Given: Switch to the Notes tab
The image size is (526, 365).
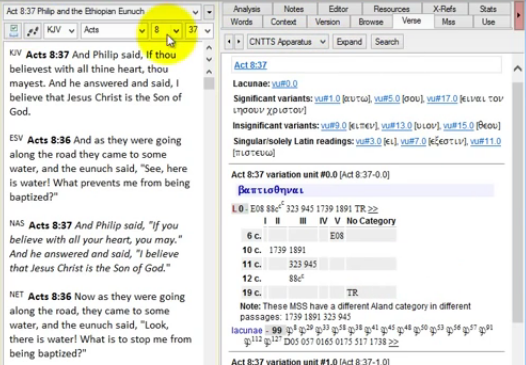Looking at the screenshot, I should click(x=294, y=9).
